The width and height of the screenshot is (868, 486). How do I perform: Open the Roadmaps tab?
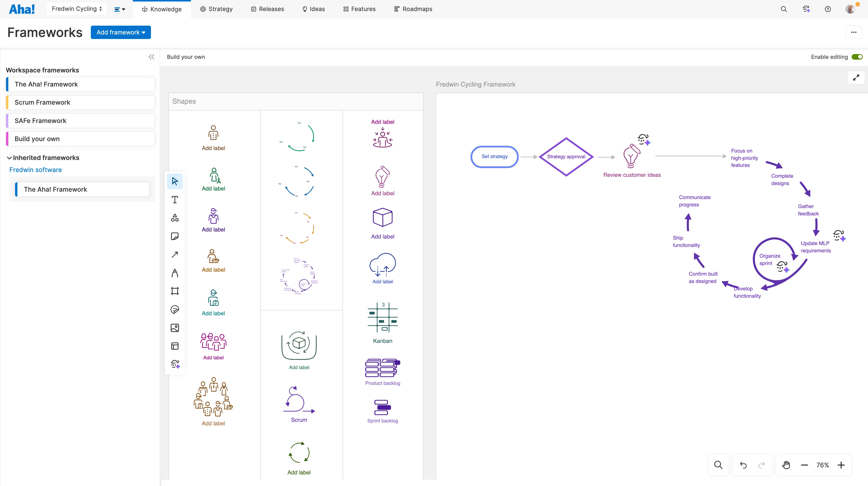(413, 9)
